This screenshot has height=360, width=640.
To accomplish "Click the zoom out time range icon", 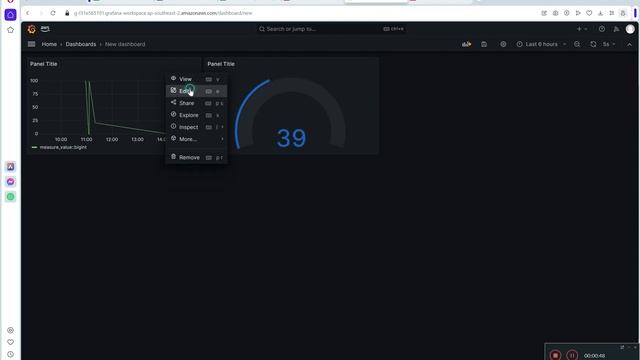I will click(577, 44).
